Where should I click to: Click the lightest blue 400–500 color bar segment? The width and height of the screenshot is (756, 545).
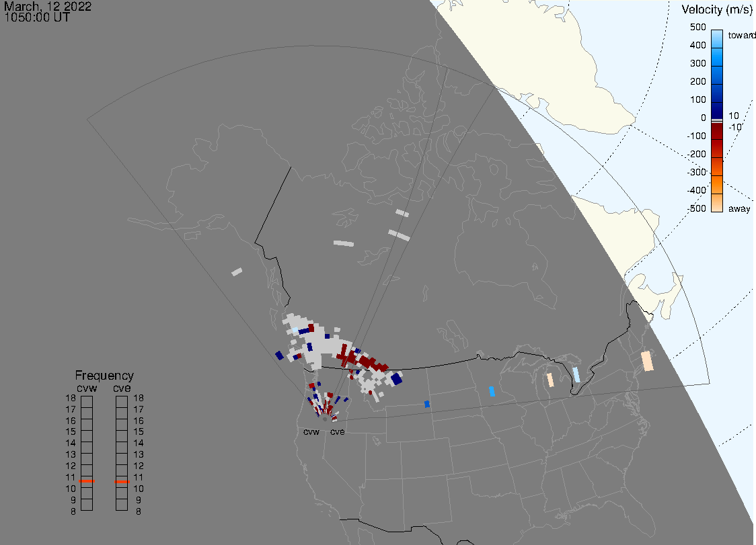717,39
